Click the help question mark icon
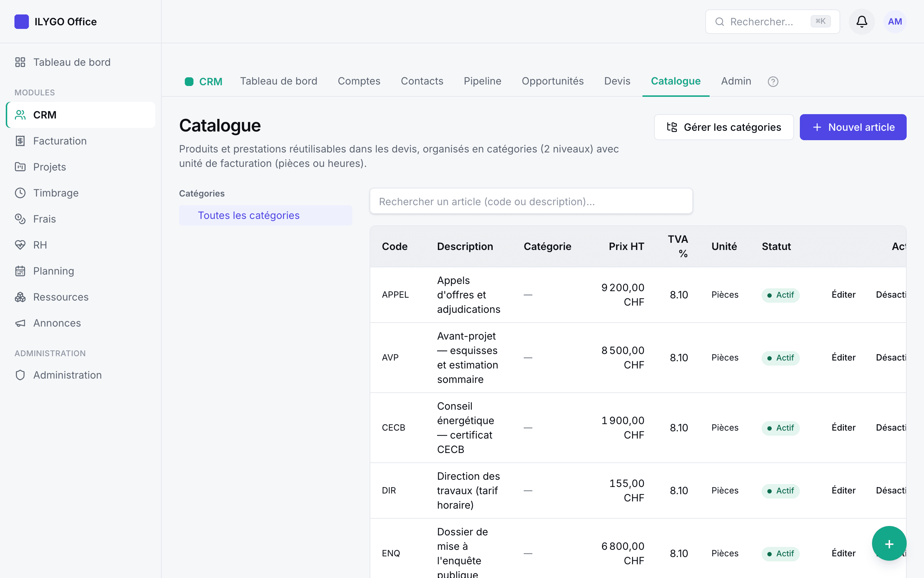Image resolution: width=924 pixels, height=578 pixels. coord(773,81)
